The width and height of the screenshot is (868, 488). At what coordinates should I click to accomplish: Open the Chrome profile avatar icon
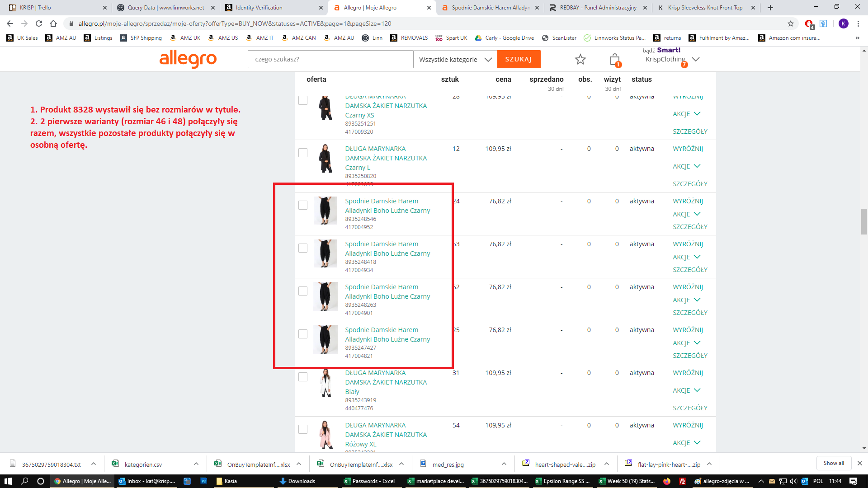[x=843, y=23]
